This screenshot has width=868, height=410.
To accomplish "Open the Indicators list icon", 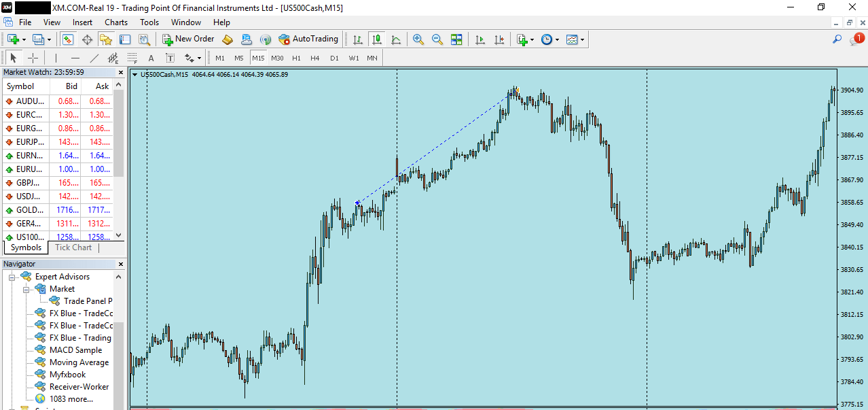I will point(522,39).
